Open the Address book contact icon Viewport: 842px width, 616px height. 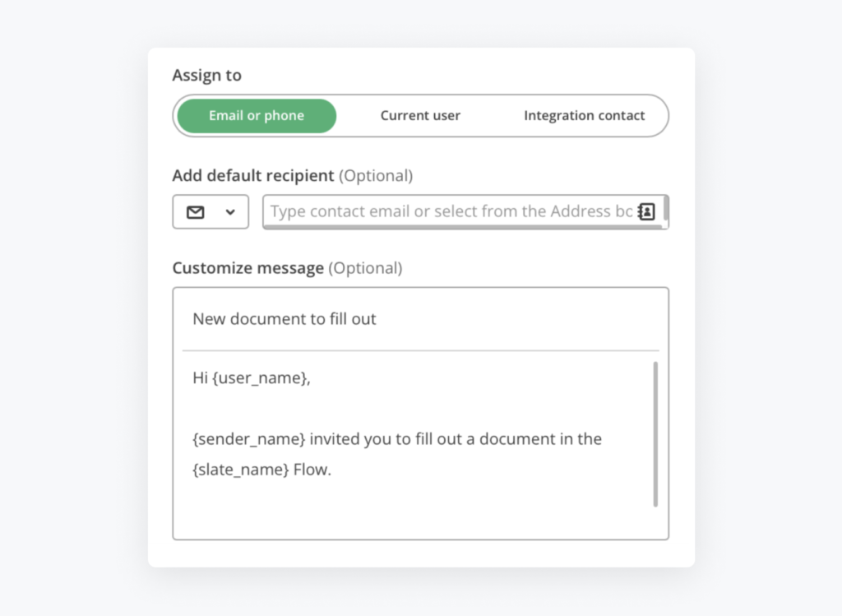[x=646, y=211]
